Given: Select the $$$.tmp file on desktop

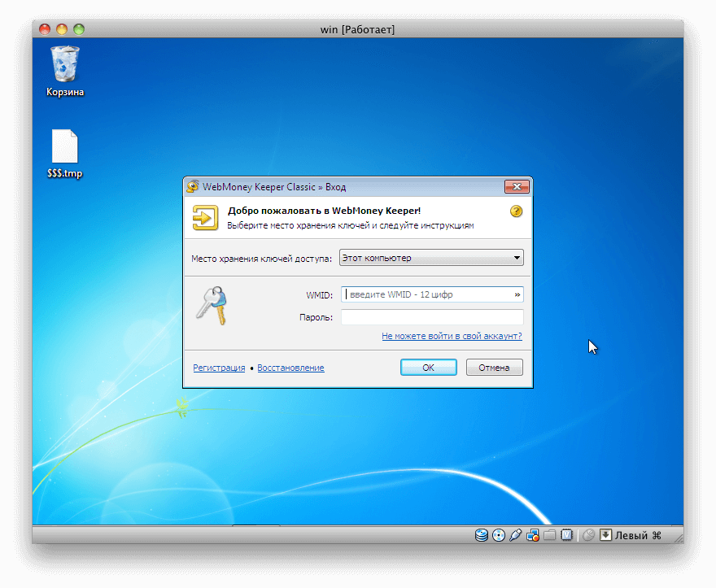Looking at the screenshot, I should [x=65, y=154].
